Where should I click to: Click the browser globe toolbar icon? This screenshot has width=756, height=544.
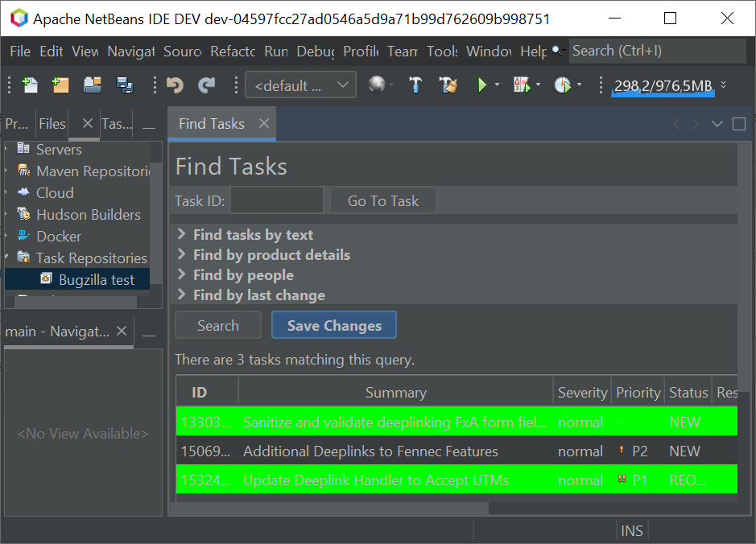[x=377, y=85]
